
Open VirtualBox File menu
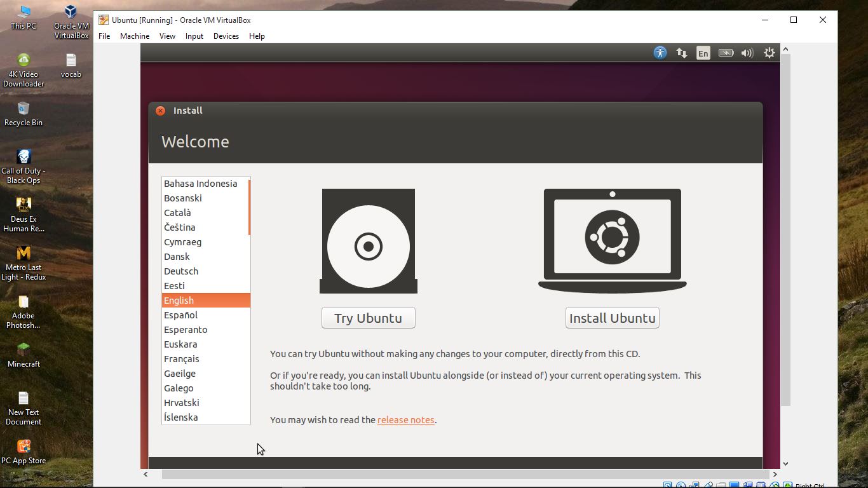[x=104, y=36]
